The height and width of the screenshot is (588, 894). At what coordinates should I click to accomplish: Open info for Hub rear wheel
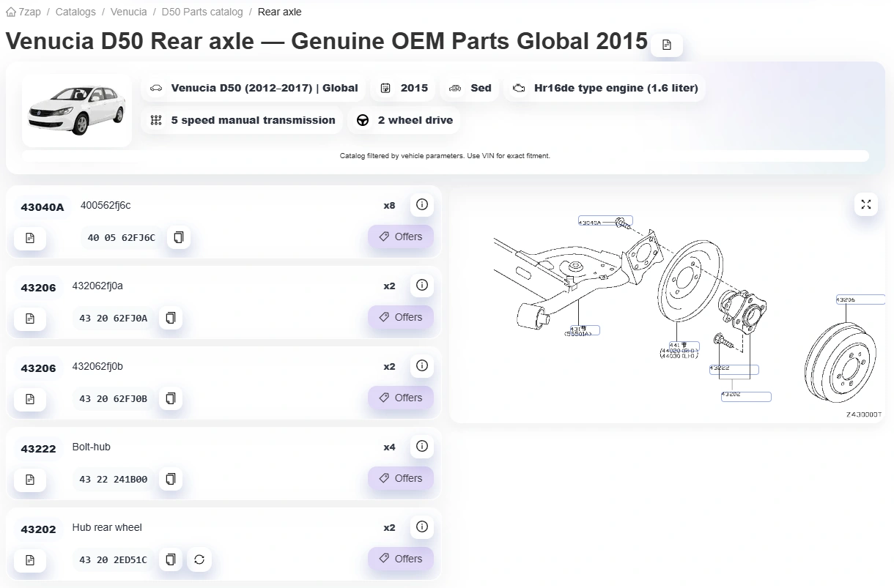click(421, 527)
